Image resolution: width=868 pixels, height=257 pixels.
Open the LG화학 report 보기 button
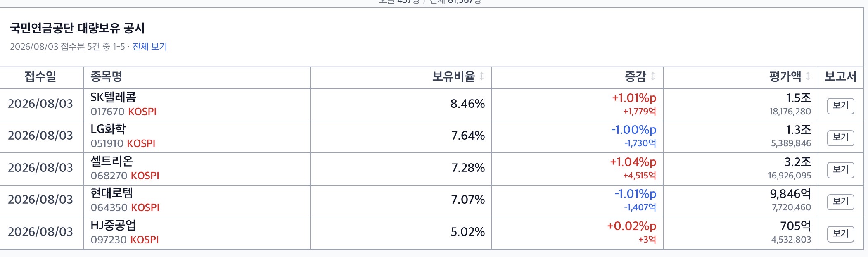pyautogui.click(x=840, y=138)
